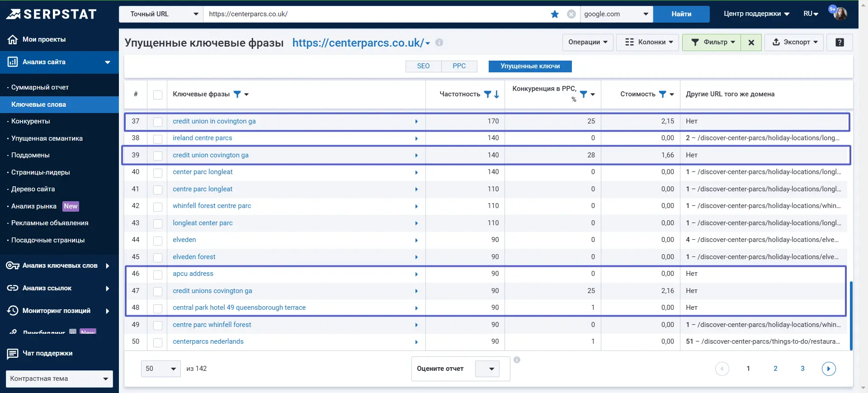This screenshot has height=393, width=868.
Task: Click the table vertical scrollbar
Action: point(851,316)
